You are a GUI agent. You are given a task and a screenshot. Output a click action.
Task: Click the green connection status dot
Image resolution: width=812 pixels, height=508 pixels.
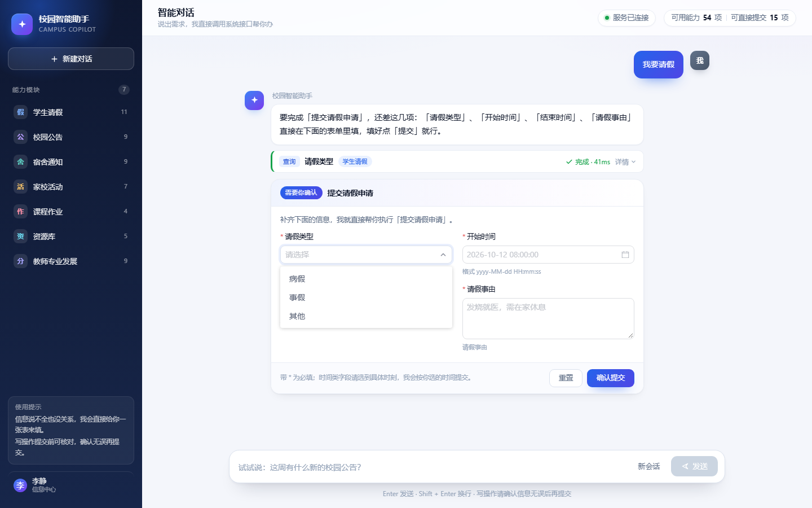(x=607, y=18)
